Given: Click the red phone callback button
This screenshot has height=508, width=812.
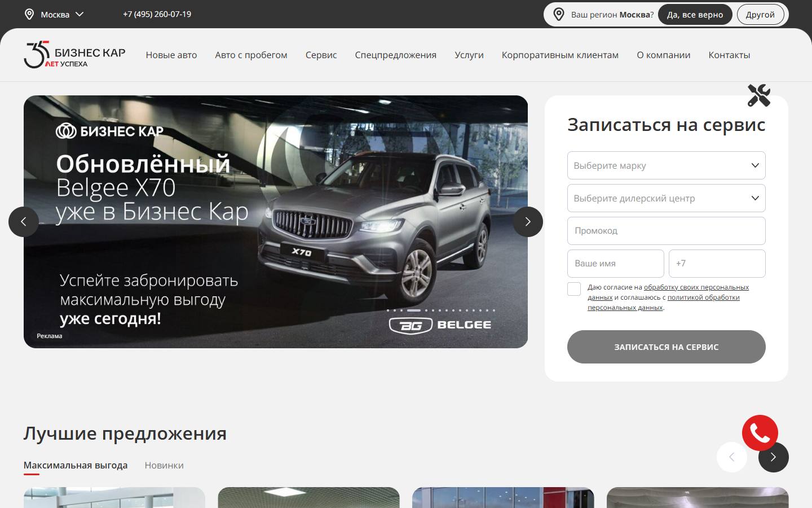Looking at the screenshot, I should pos(760,433).
